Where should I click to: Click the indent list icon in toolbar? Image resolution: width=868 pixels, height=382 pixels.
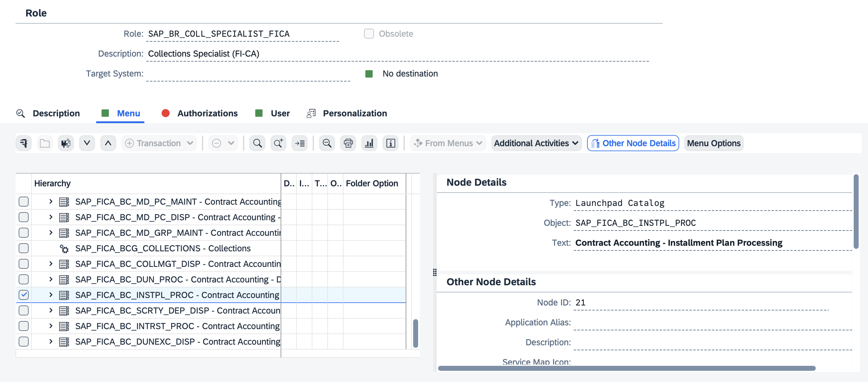[300, 143]
